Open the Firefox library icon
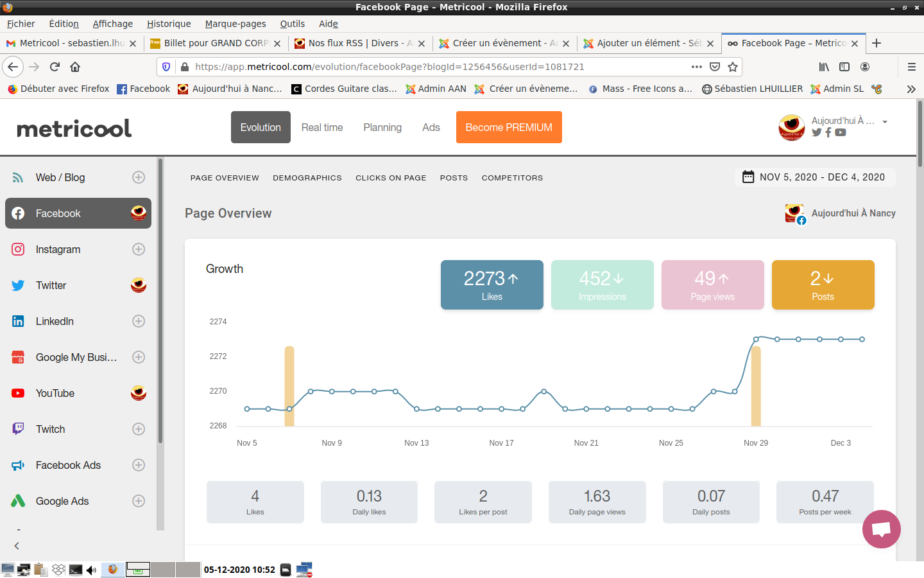The height and width of the screenshot is (578, 924). coord(824,67)
